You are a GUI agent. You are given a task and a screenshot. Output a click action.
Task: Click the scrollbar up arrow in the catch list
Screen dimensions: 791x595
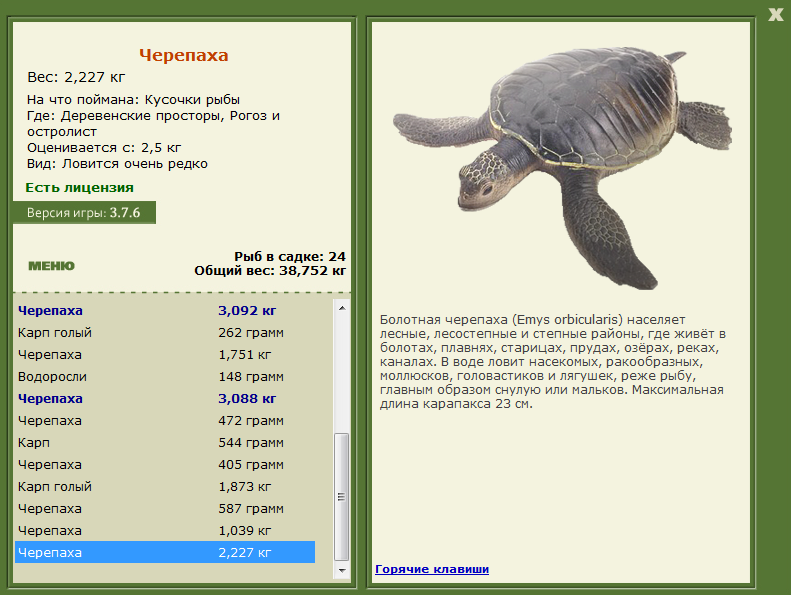(342, 307)
